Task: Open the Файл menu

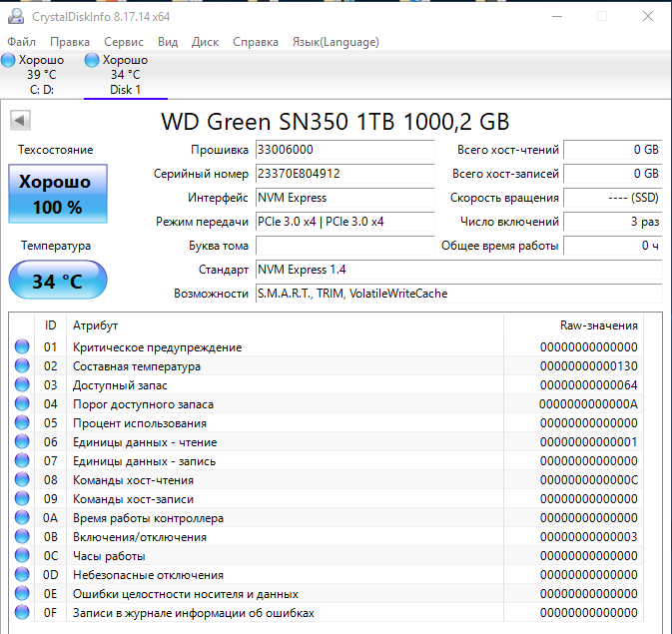Action: pyautogui.click(x=21, y=42)
